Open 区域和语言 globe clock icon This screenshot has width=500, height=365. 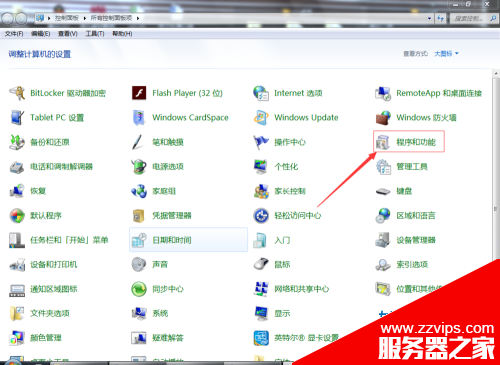tap(383, 216)
